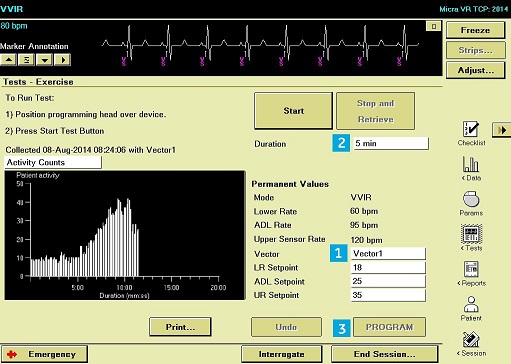Screen dimensions: 511x364
Task: Click the Permanent Values heading
Action: point(290,184)
